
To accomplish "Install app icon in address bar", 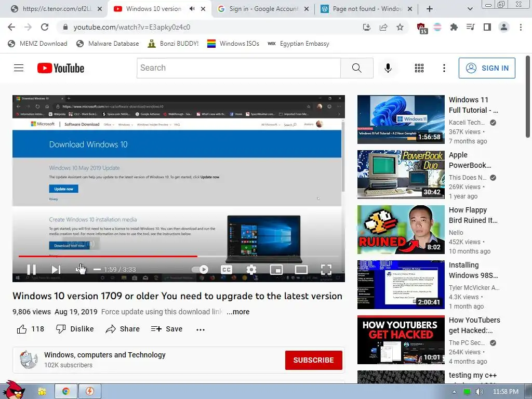I will (x=366, y=27).
